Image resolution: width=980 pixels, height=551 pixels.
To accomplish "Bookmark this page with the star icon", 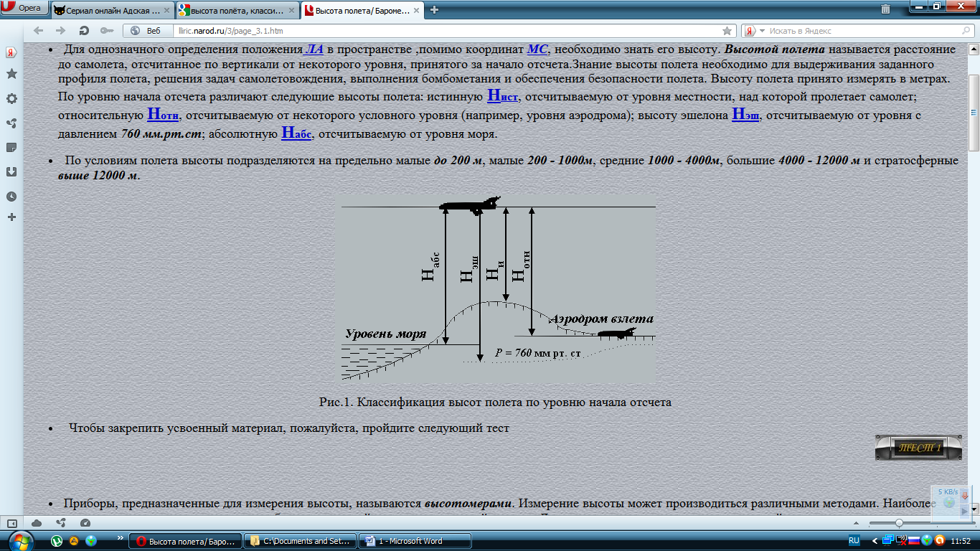I will pyautogui.click(x=727, y=31).
